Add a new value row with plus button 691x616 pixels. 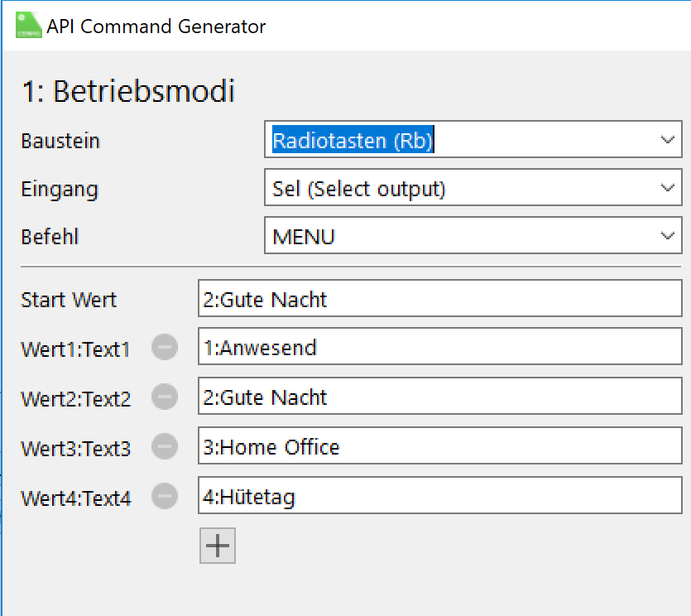[x=218, y=546]
